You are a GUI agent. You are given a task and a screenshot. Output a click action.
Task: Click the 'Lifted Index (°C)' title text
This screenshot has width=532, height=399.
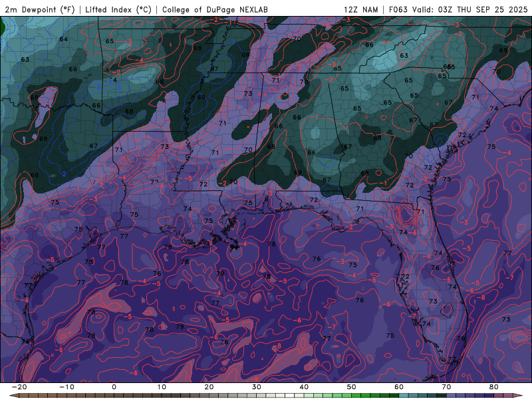[x=118, y=9]
